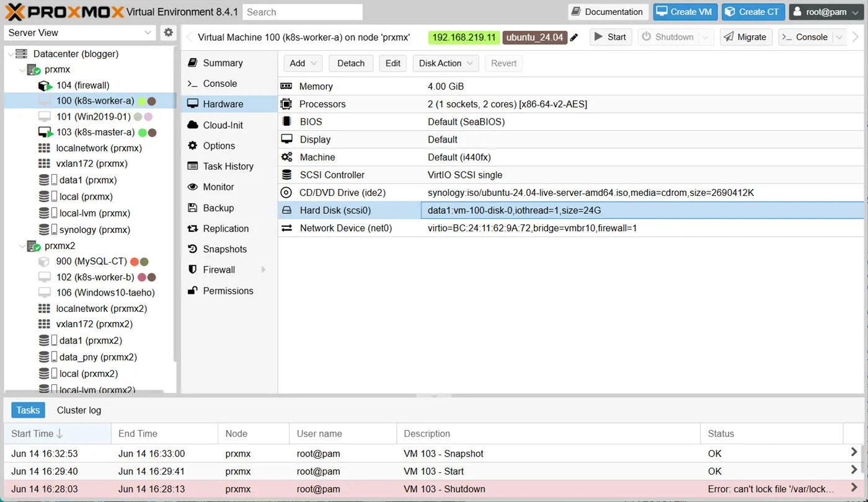This screenshot has width=868, height=502.
Task: Click the Migrate button
Action: (x=746, y=37)
